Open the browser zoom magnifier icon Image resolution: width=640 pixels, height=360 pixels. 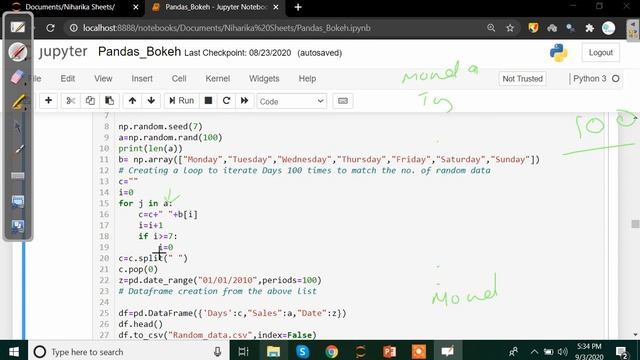491,28
